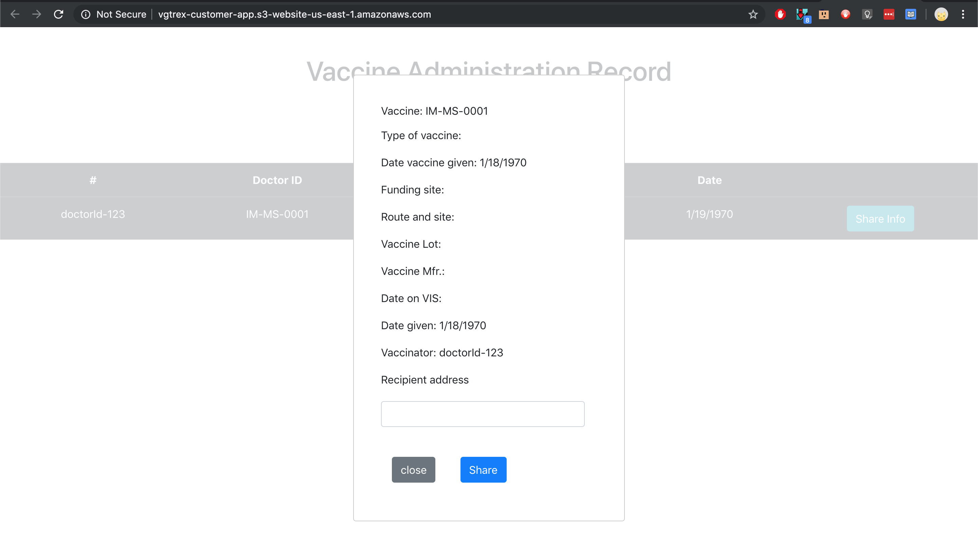Image resolution: width=978 pixels, height=560 pixels.
Task: Open the Video Downloader extension showing badge 8
Action: point(802,14)
